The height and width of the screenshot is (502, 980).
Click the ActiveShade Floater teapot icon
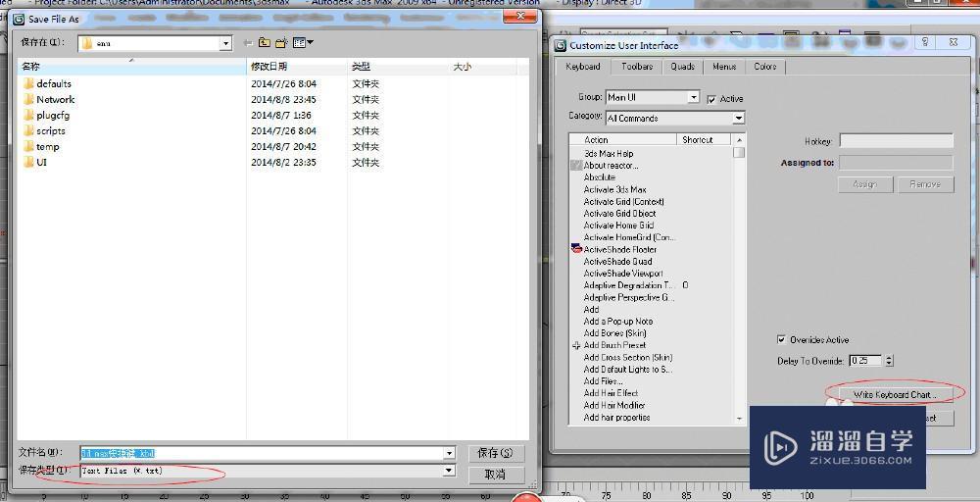point(576,249)
